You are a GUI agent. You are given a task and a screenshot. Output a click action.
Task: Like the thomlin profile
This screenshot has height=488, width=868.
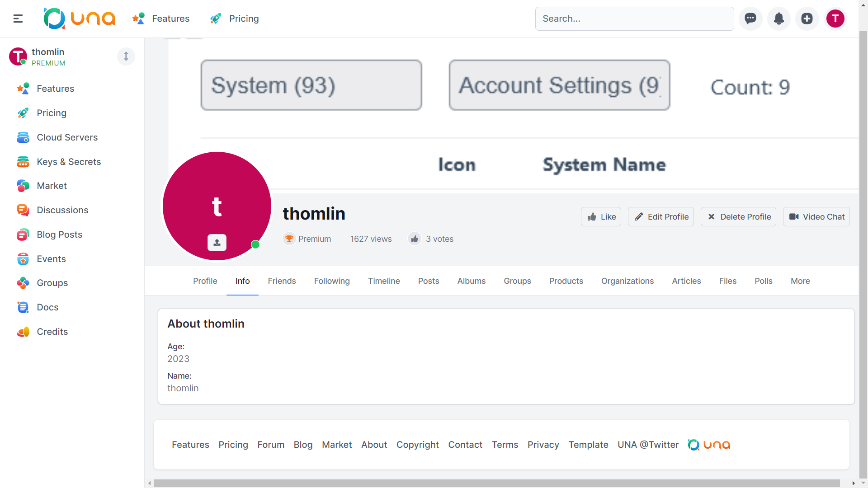601,217
